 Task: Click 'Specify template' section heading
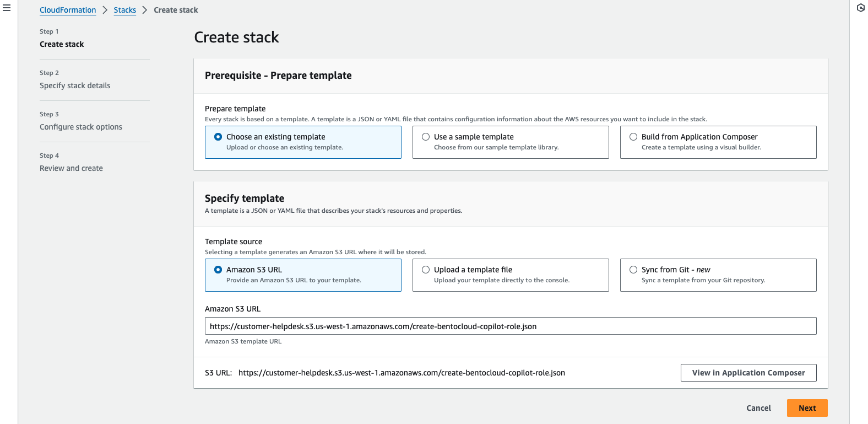click(245, 198)
